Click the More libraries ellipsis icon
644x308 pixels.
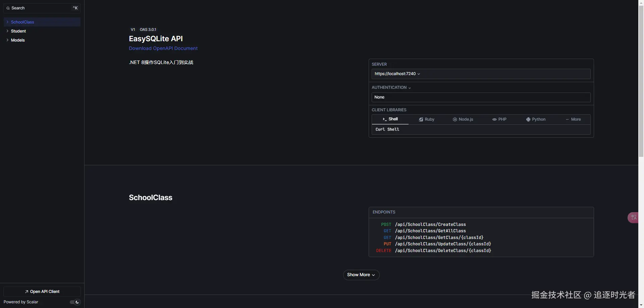tap(567, 120)
